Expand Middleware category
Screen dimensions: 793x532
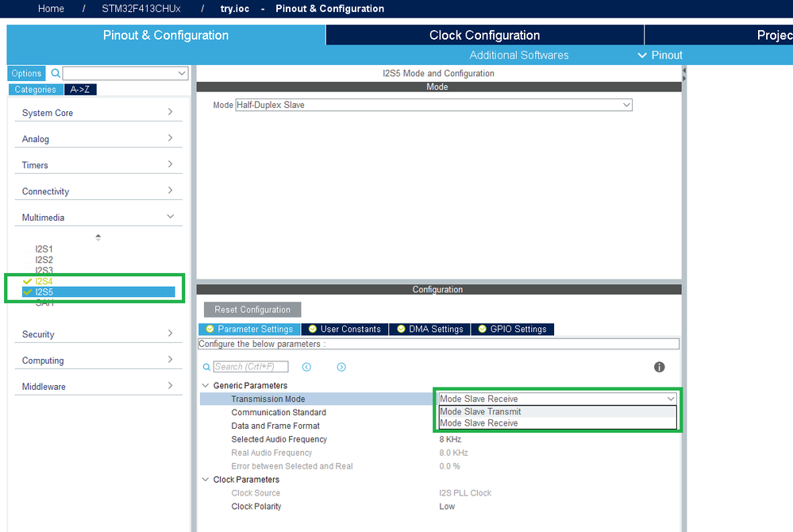pyautogui.click(x=98, y=387)
